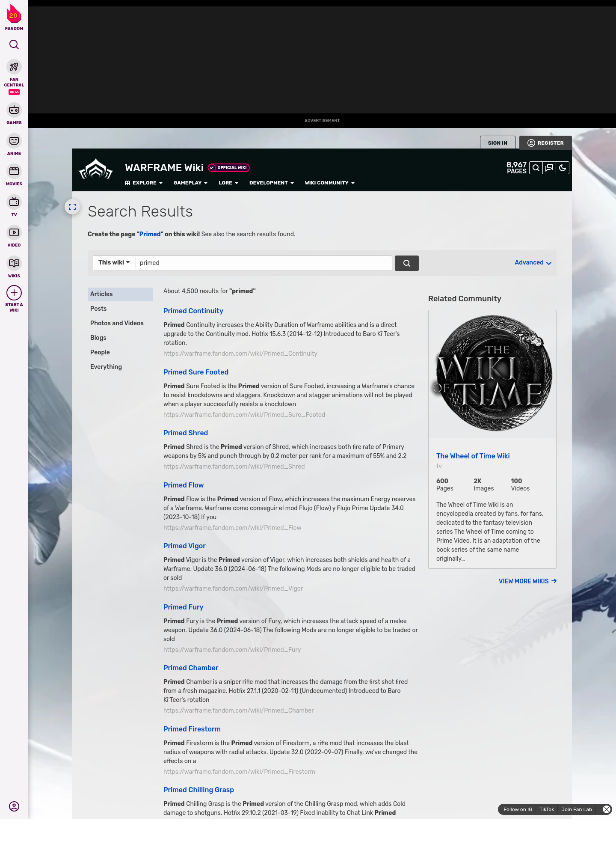This screenshot has width=616, height=856.
Task: Select Photos and Videos filter
Action: 120,323
